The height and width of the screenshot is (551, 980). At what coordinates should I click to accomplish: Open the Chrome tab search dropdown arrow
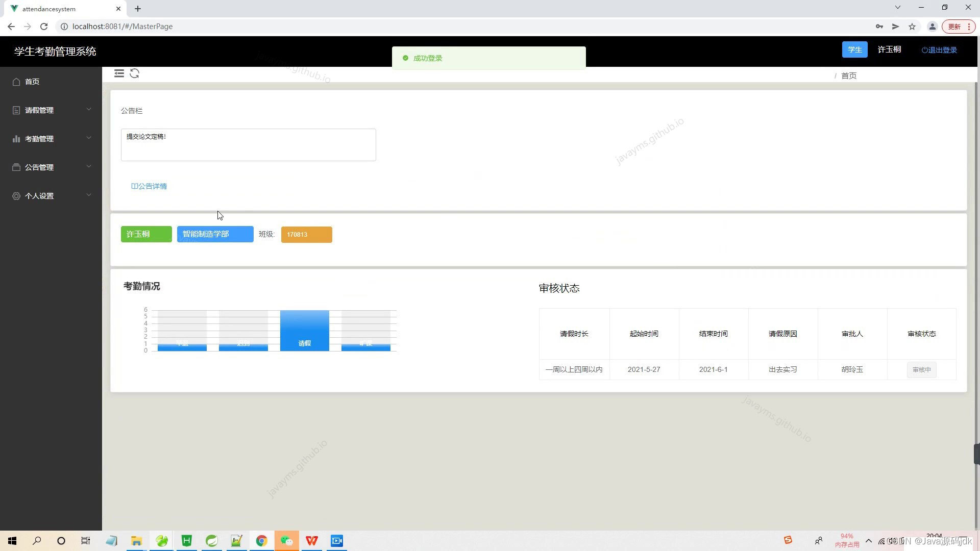tap(898, 8)
